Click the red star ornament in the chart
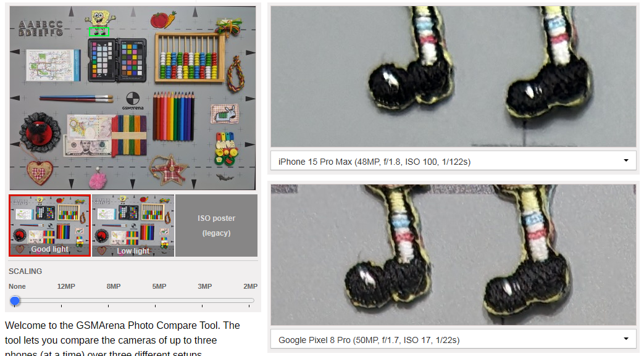644x356 pixels. [169, 169]
